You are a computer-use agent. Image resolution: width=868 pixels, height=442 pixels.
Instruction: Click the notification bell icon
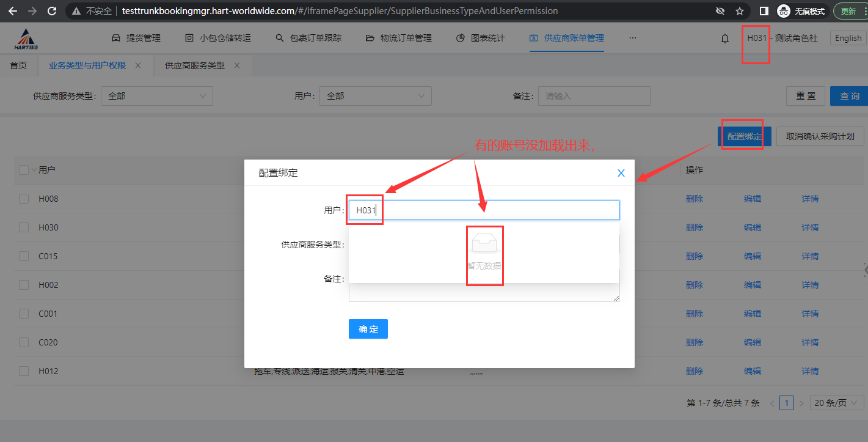coord(725,39)
